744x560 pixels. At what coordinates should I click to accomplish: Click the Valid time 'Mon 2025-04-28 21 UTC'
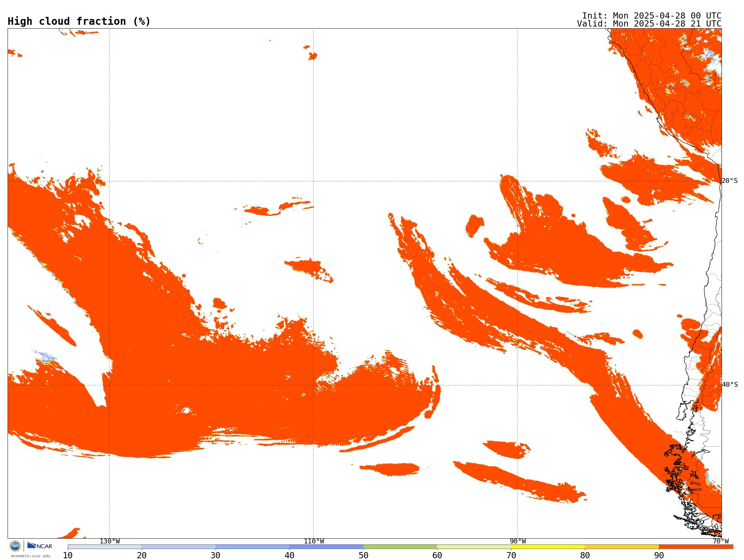(x=667, y=24)
